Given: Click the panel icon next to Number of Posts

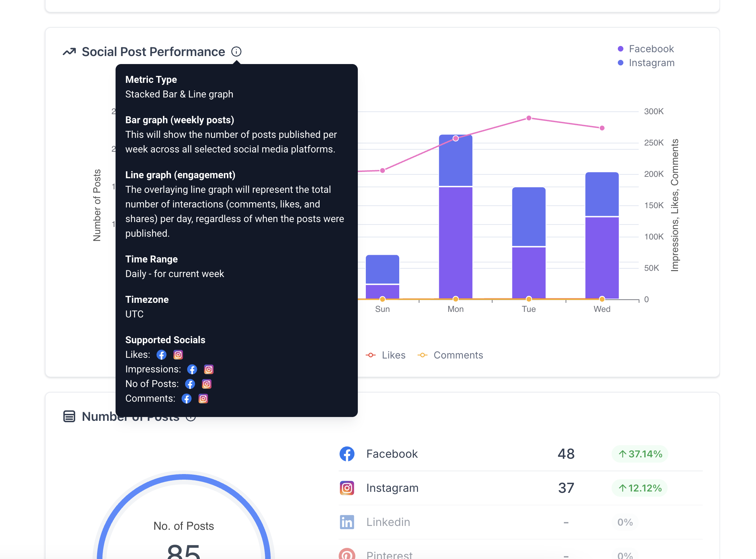Looking at the screenshot, I should pyautogui.click(x=69, y=416).
